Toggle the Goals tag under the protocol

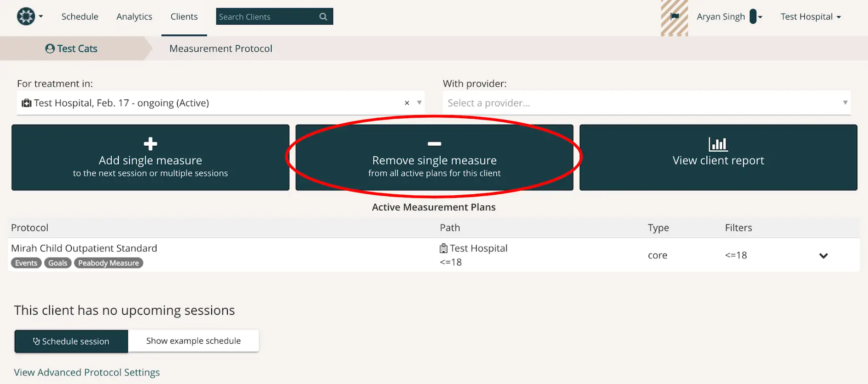click(57, 263)
